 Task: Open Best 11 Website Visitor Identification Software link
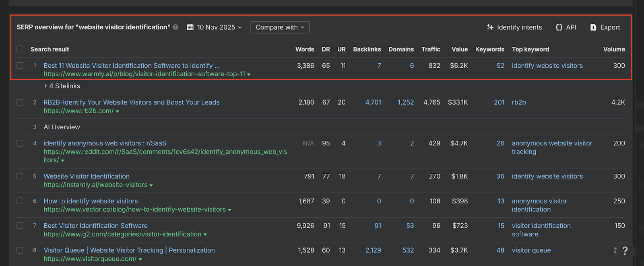click(132, 66)
